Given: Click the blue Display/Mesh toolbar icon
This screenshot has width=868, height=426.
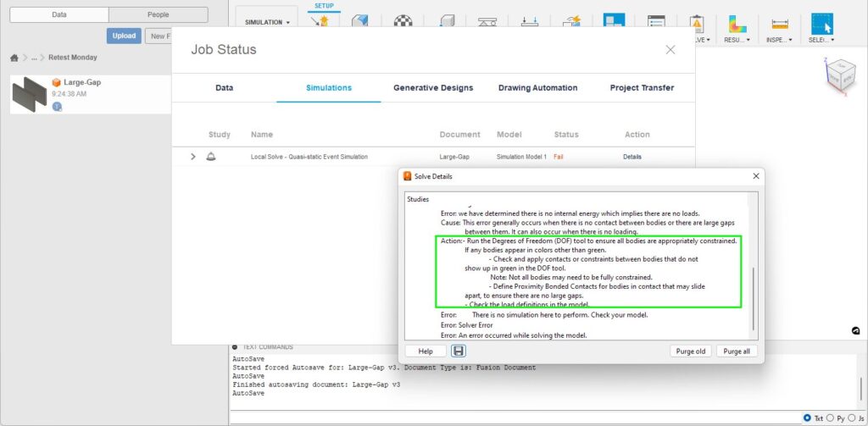Looking at the screenshot, I should click(x=614, y=20).
